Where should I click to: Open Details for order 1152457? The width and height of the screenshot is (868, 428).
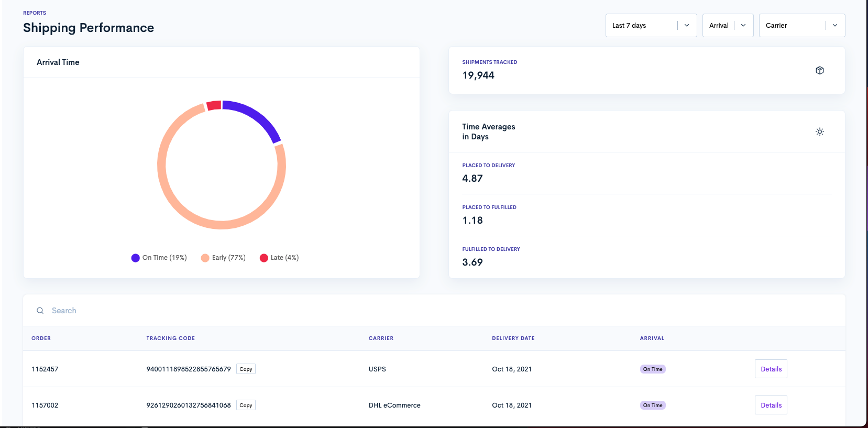[x=771, y=369]
